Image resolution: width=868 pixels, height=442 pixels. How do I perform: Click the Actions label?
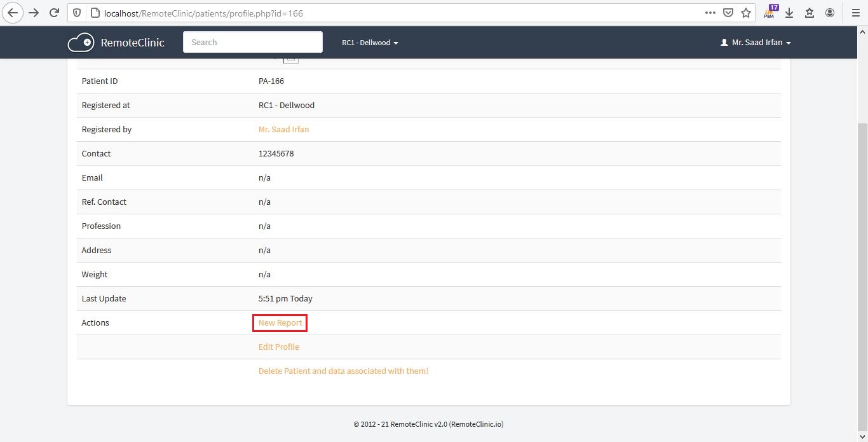(95, 323)
